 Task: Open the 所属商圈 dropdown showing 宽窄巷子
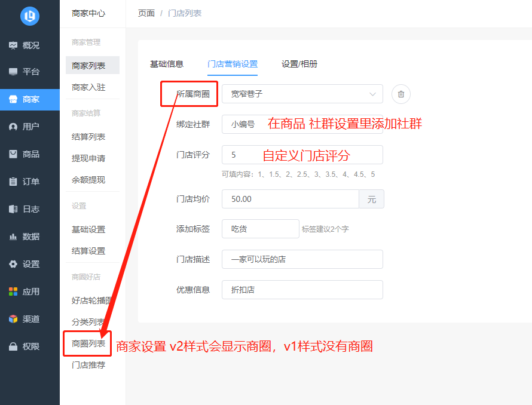coord(302,94)
